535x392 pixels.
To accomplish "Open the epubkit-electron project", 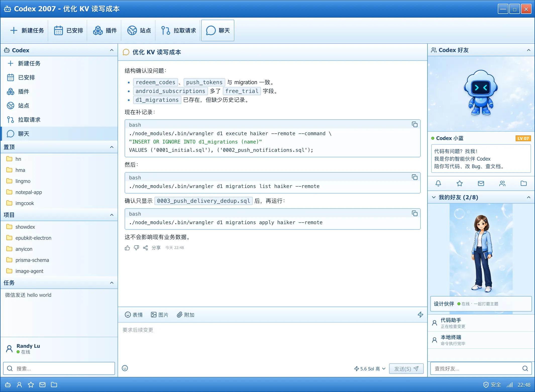I will tap(59, 238).
